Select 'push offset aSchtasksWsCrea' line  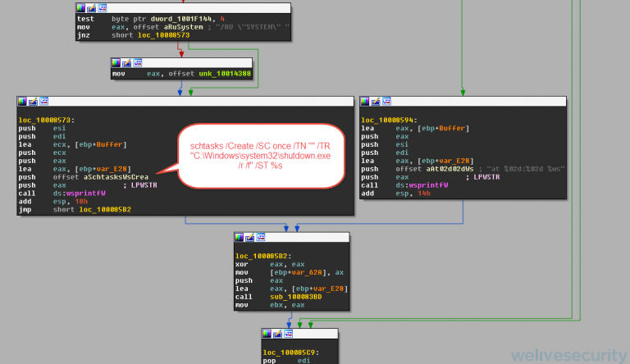click(83, 177)
